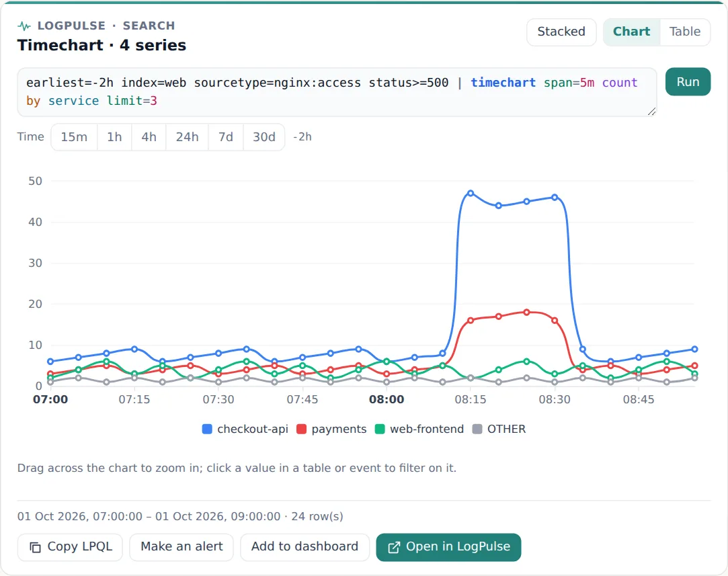The height and width of the screenshot is (576, 728).
Task: Choose the 24h time range
Action: (187, 137)
